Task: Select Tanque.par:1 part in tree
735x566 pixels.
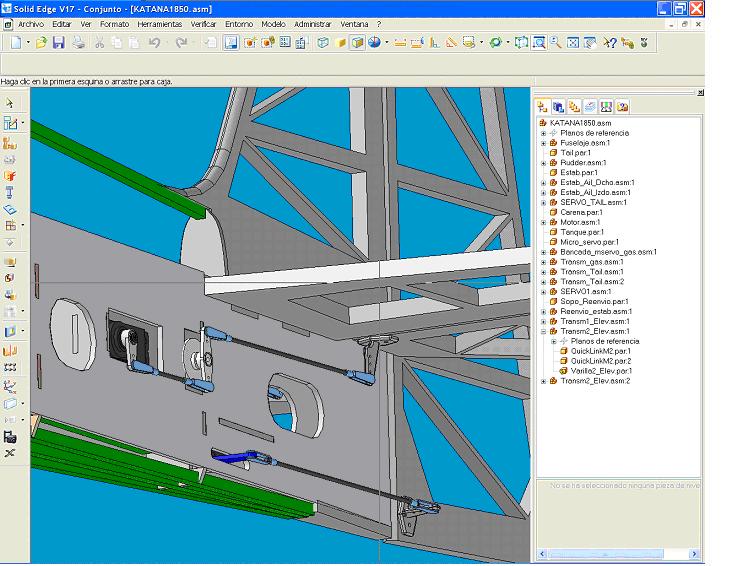Action: click(580, 232)
